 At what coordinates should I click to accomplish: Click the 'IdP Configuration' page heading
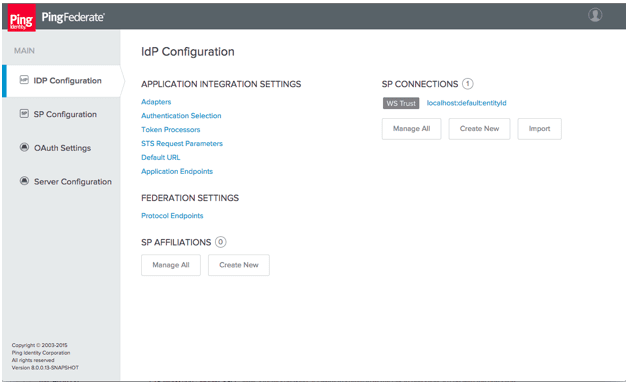(x=188, y=52)
